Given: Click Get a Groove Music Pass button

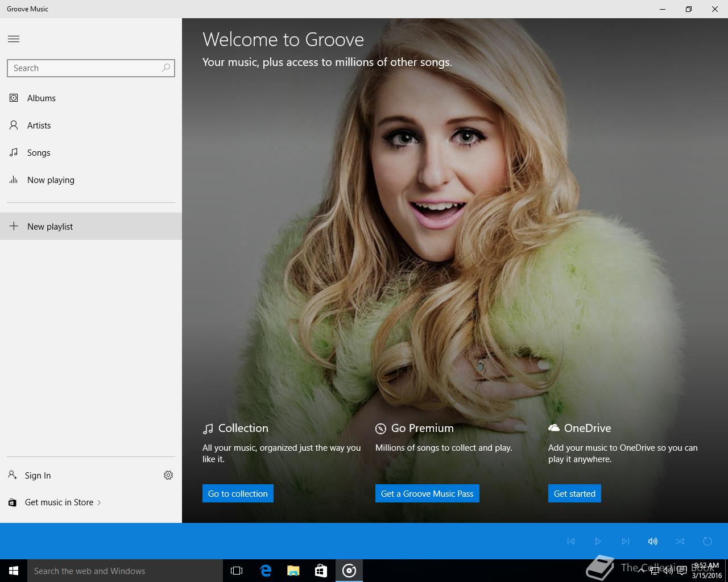Looking at the screenshot, I should click(427, 493).
